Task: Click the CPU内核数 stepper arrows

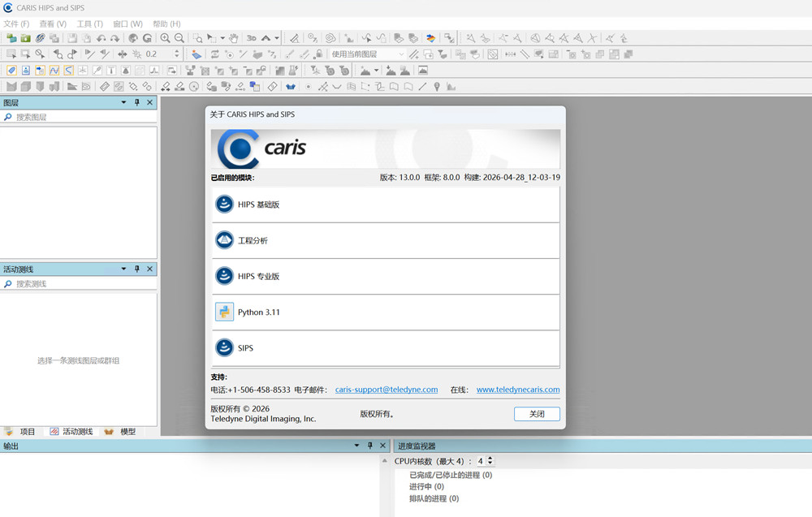Action: tap(490, 460)
